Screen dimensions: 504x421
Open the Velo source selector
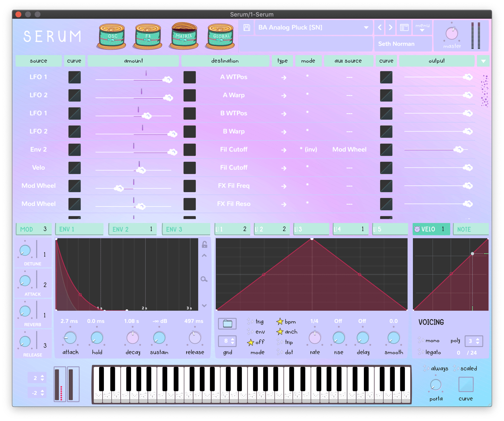coord(38,168)
